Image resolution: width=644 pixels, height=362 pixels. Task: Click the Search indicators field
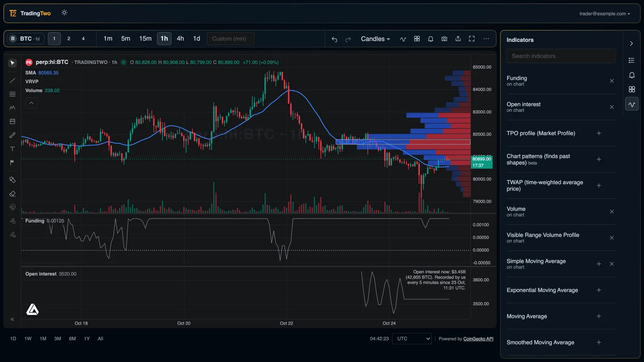click(561, 56)
